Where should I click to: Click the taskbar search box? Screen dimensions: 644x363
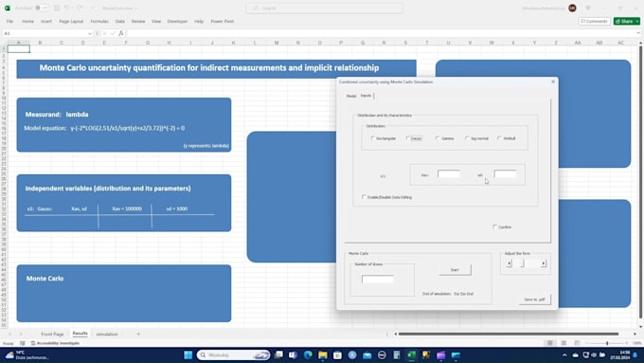(x=234, y=354)
